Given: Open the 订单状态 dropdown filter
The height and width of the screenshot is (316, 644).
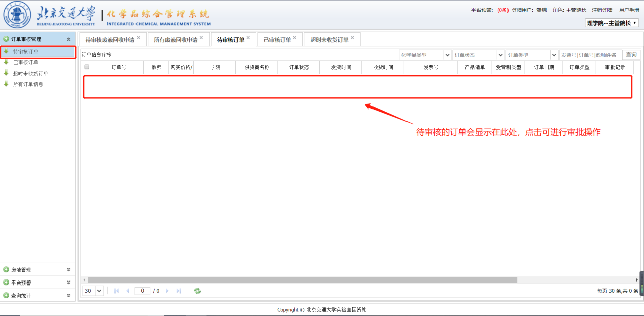Looking at the screenshot, I should pyautogui.click(x=501, y=55).
